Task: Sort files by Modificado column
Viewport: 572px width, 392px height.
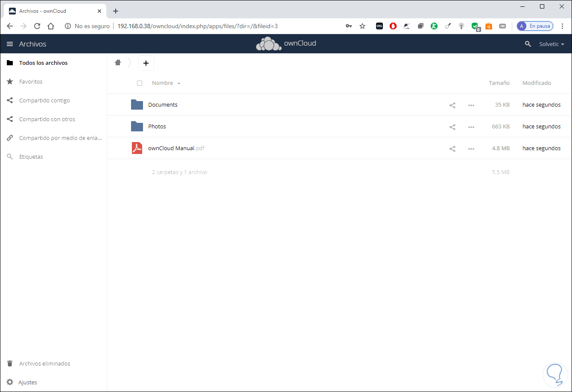Action: click(x=537, y=83)
